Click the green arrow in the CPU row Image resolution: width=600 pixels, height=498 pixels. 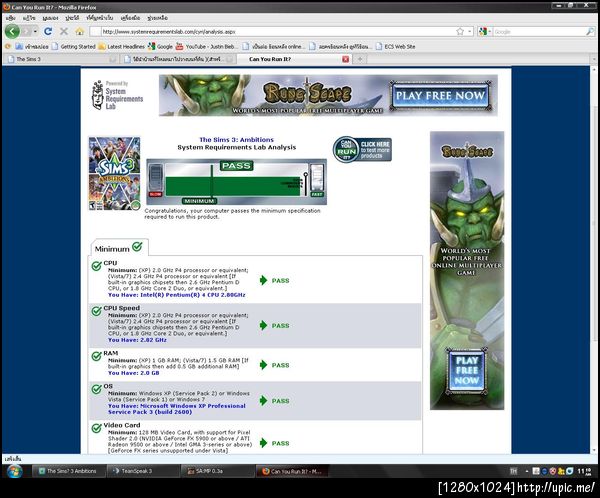tap(263, 280)
